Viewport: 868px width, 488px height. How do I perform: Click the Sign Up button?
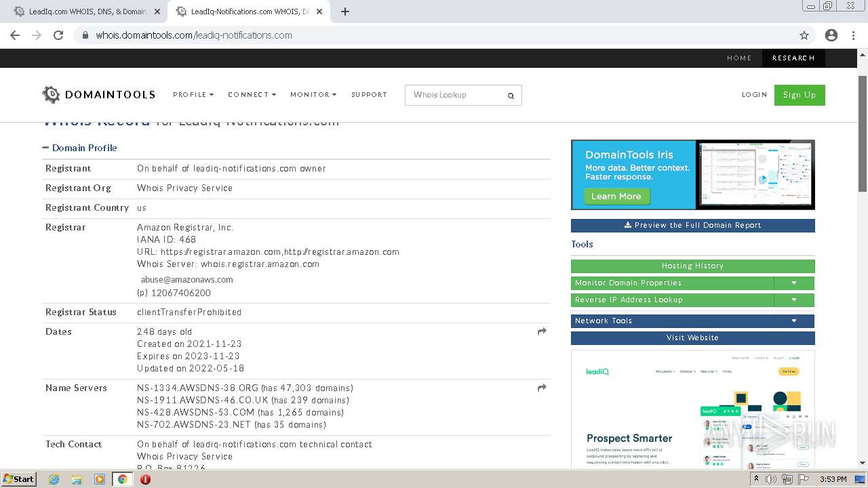pyautogui.click(x=800, y=95)
